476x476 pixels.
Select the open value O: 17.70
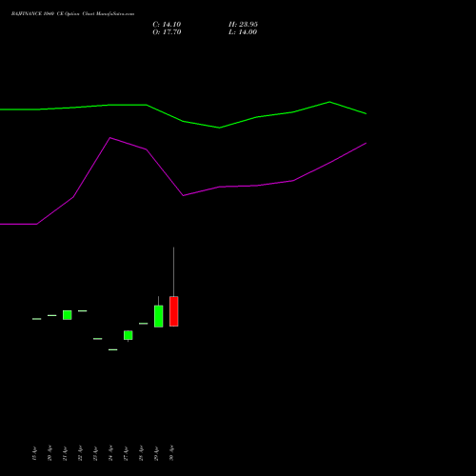click(167, 32)
